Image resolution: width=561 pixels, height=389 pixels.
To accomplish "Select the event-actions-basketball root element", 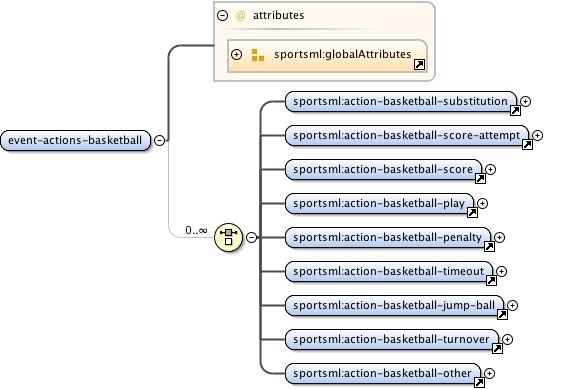I will (x=75, y=140).
